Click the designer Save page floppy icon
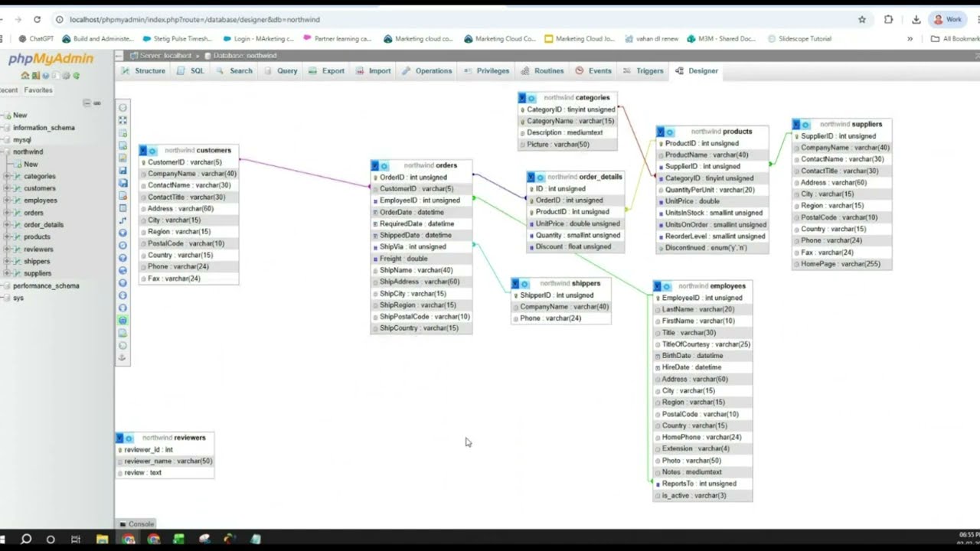This screenshot has width=980, height=551. click(122, 171)
